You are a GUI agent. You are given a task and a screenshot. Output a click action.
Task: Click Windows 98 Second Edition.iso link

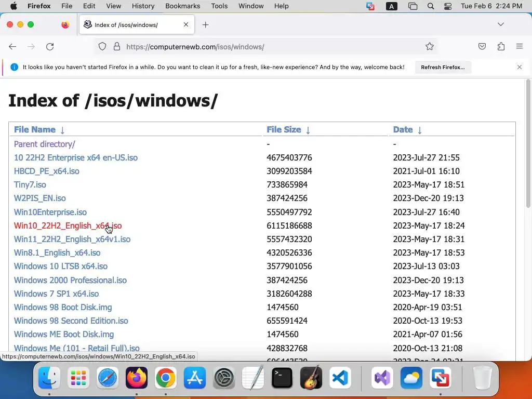coord(71,321)
